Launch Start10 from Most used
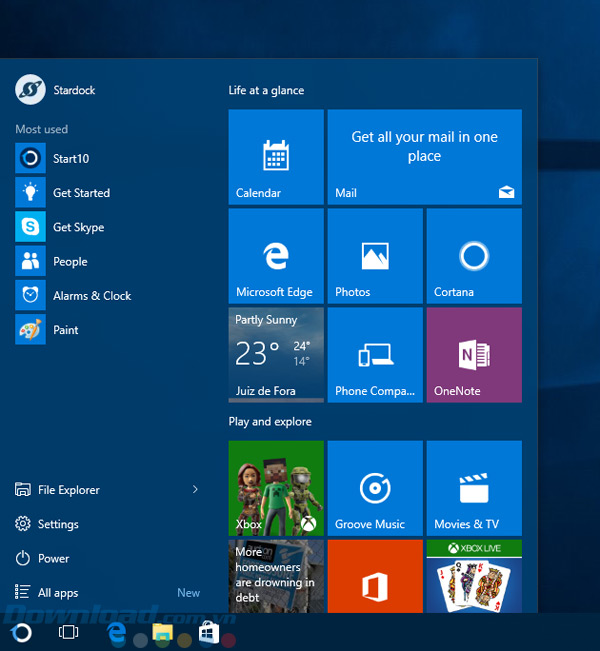The width and height of the screenshot is (600, 651). [70, 159]
